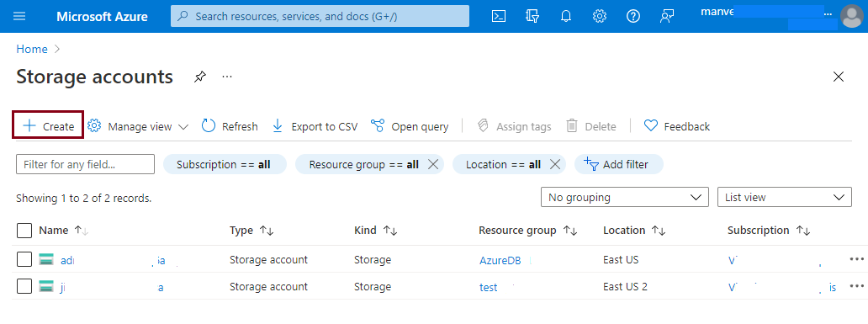Viewport: 868px width, 324px height.
Task: Click the user account avatar
Action: pyautogui.click(x=851, y=17)
